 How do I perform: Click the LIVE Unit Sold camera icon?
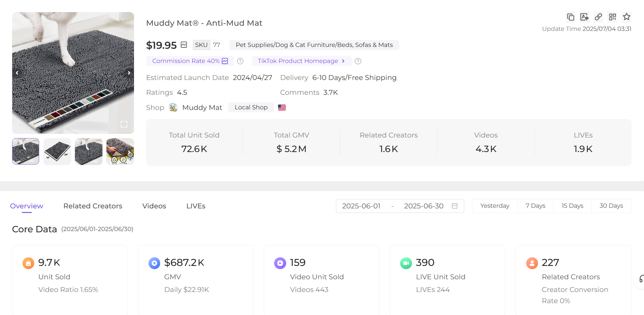coord(406,263)
